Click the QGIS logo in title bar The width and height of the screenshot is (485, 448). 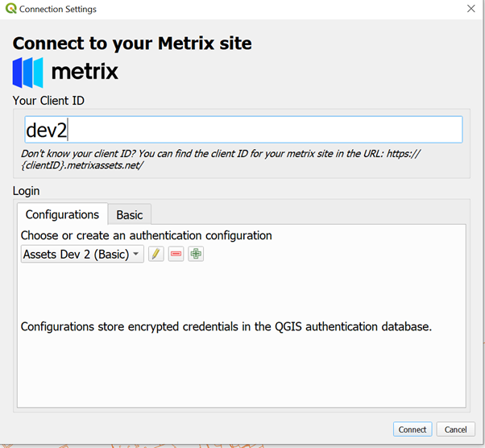[10, 8]
